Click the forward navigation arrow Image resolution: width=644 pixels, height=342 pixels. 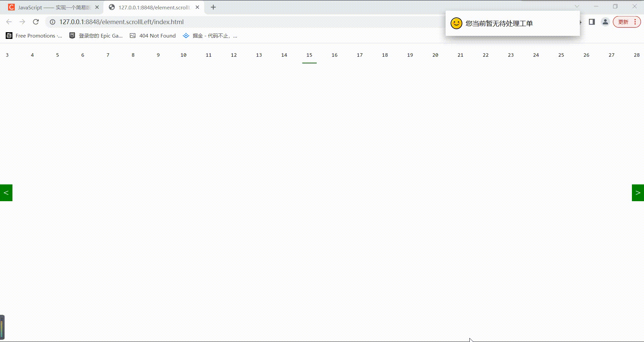(x=22, y=22)
